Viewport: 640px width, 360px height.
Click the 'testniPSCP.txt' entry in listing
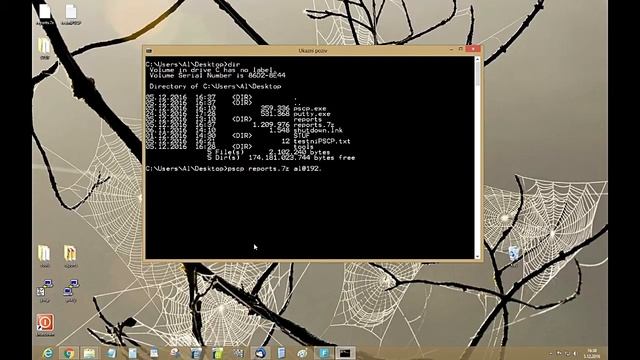322,141
